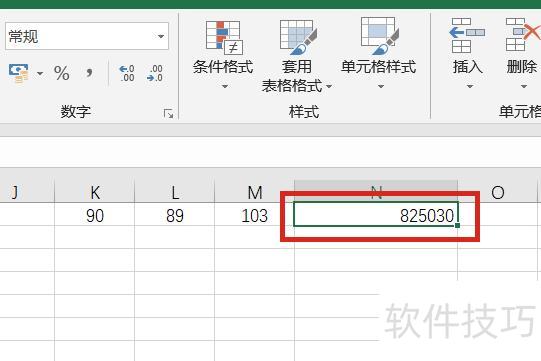Select column L header
541x361 pixels.
(x=175, y=192)
